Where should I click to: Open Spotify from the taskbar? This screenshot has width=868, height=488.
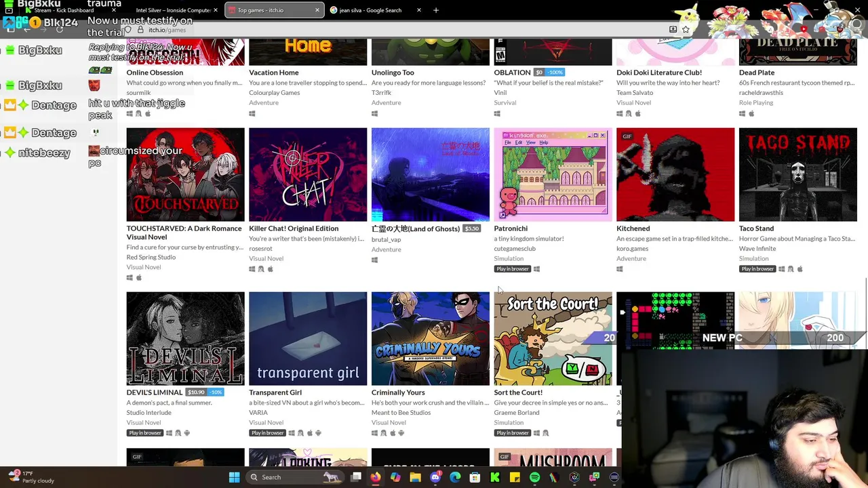pyautogui.click(x=534, y=477)
